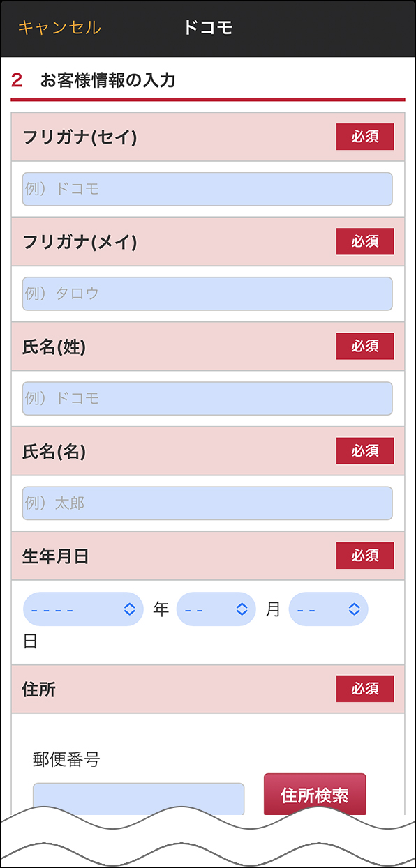
Task: Click the フリガナ(メイ) input field
Action: (208, 294)
